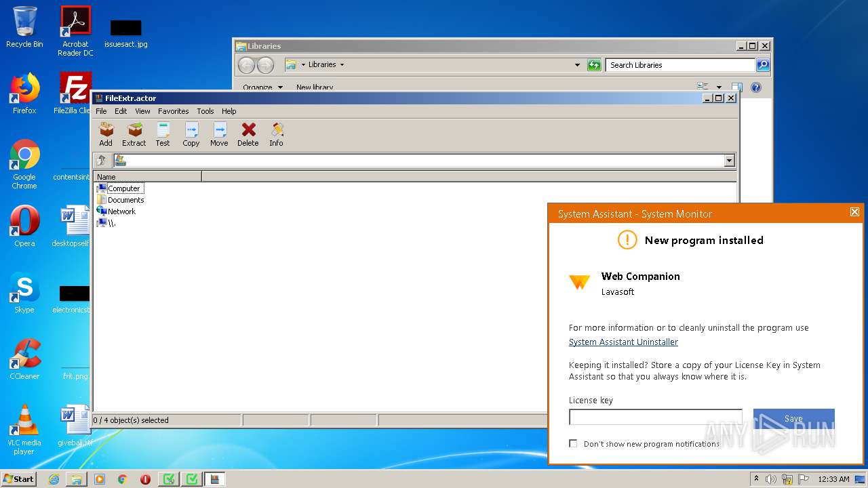Click the Test toolbar icon
The width and height of the screenshot is (868, 488).
(163, 134)
